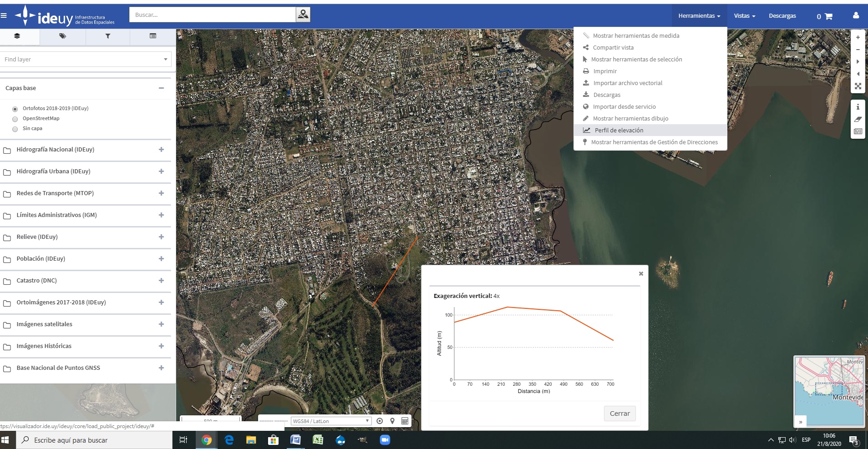Open Descargas in the top navigation
The width and height of the screenshot is (868, 449).
tap(782, 15)
